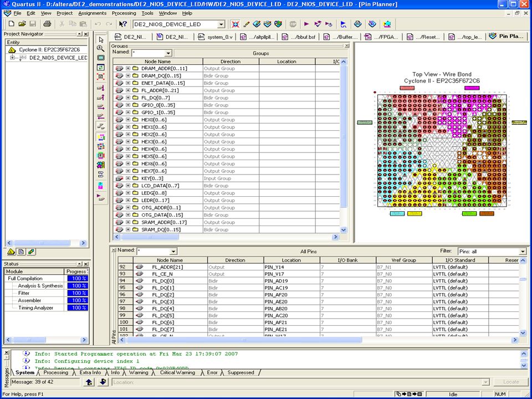Click the Settings icon beside project dropdown
Viewport: 532px width, 399px height.
coord(235,24)
